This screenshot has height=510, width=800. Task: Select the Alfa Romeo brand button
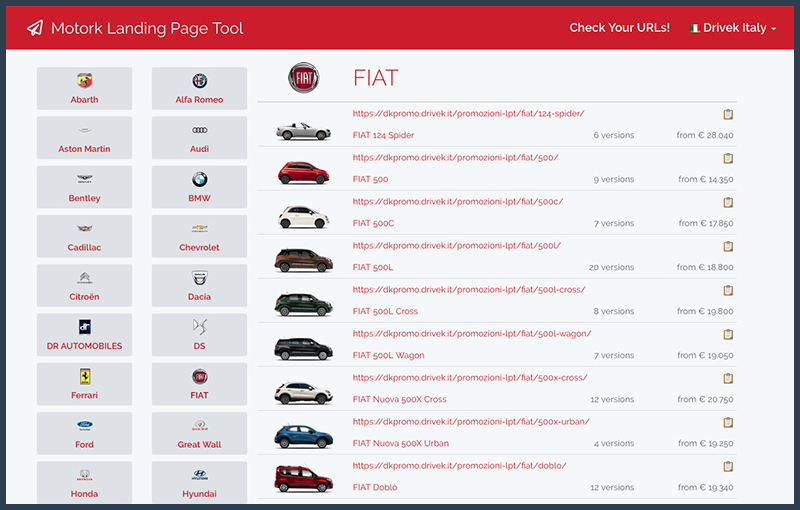[199, 89]
